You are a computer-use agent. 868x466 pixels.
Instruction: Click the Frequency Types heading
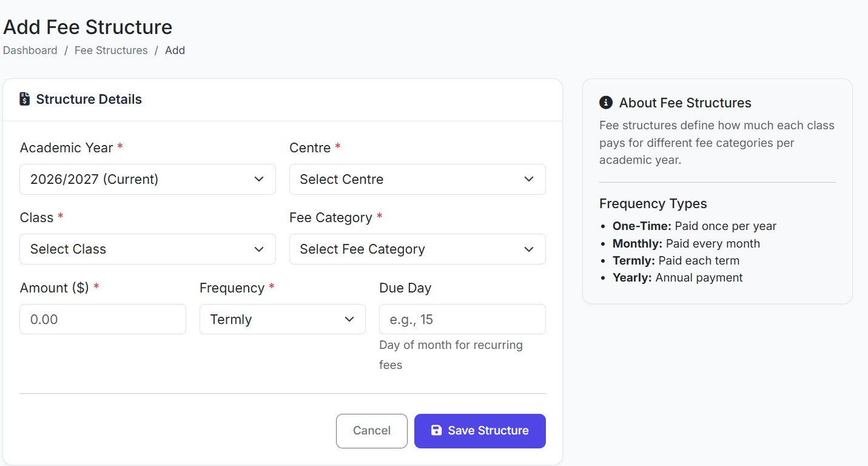(x=653, y=203)
